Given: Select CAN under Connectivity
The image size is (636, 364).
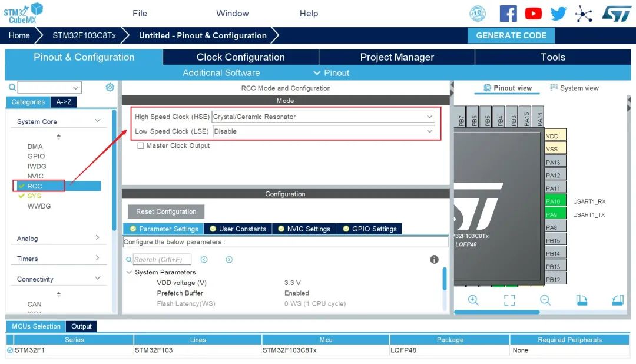Looking at the screenshot, I should click(35, 304).
